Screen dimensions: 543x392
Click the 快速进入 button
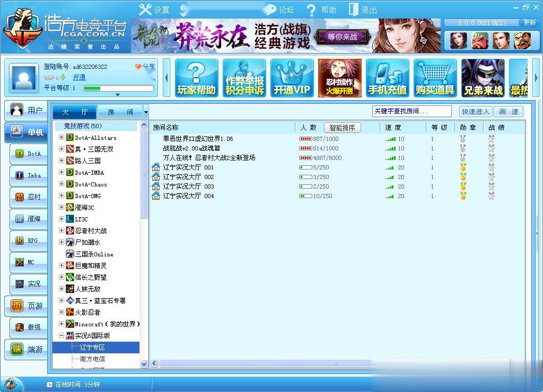click(x=476, y=111)
